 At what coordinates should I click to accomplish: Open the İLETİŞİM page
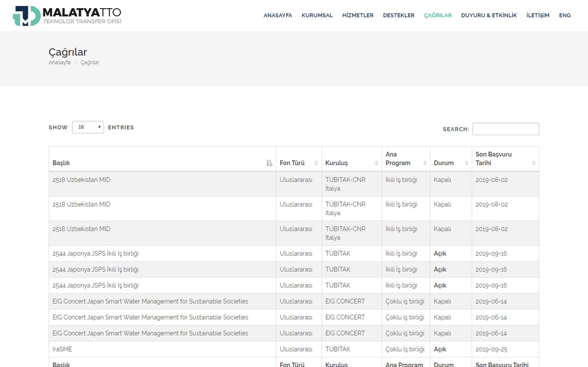pos(538,15)
